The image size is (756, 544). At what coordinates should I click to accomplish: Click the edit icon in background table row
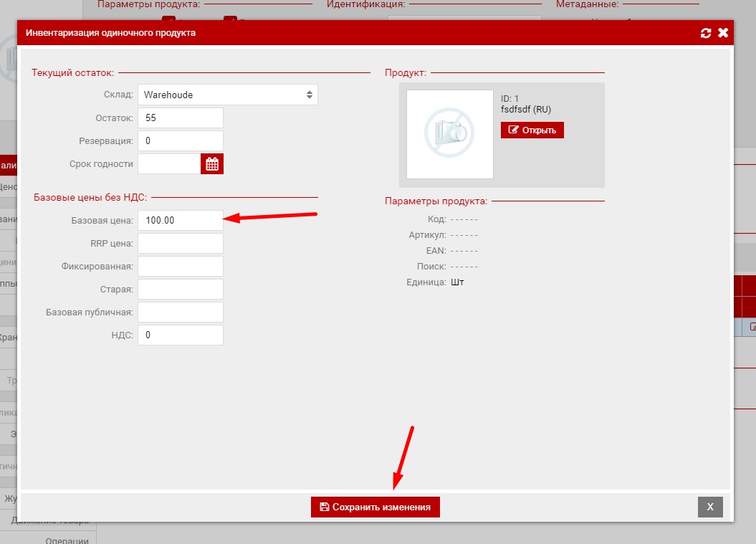[x=752, y=327]
